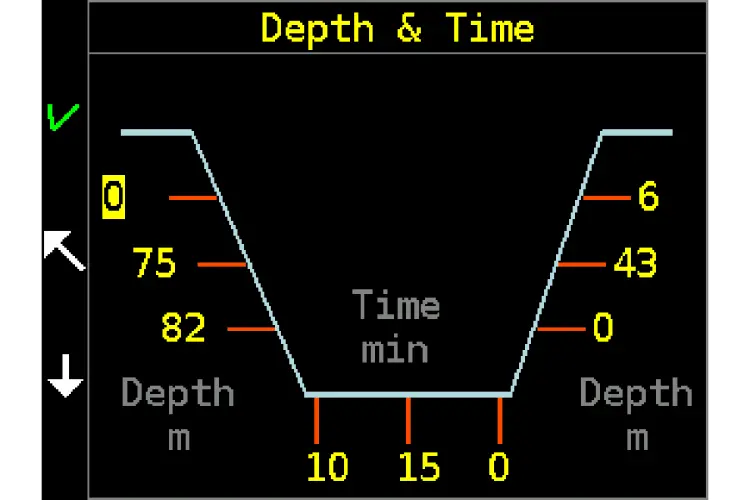Select the 10 minute time value
The width and height of the screenshot is (750, 500).
coord(327,467)
